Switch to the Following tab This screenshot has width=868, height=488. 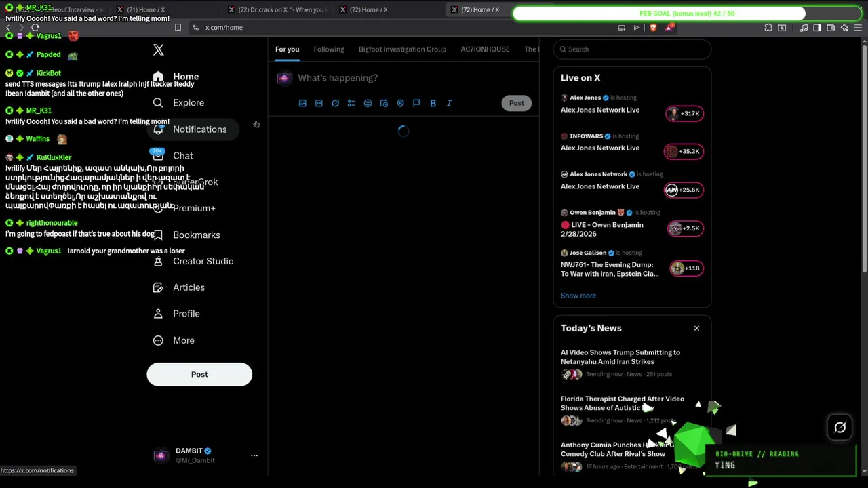click(x=329, y=49)
